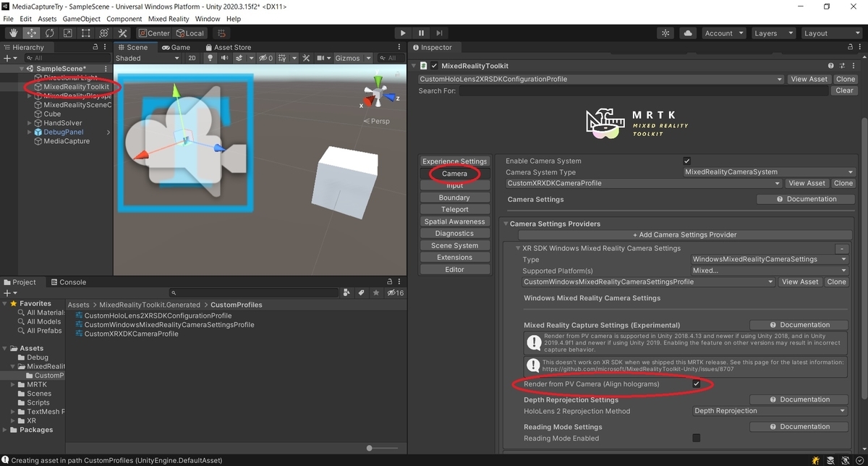
Task: Uncheck MixedRealityToolkit component enabled checkbox
Action: point(434,66)
